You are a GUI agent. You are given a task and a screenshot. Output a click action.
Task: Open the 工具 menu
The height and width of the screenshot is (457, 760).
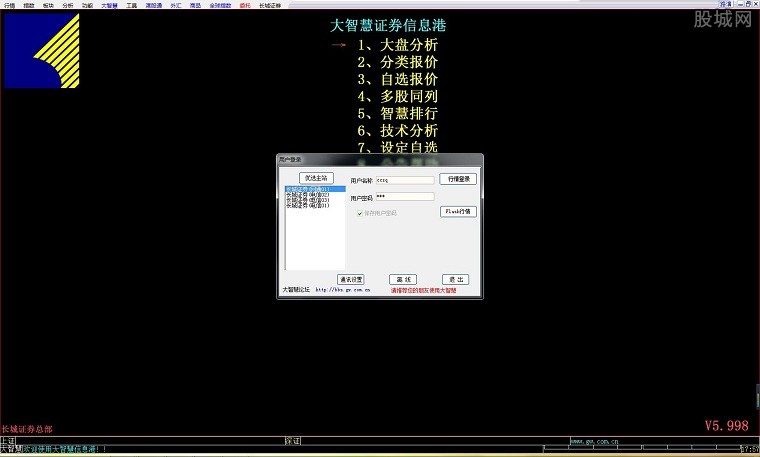click(x=131, y=5)
